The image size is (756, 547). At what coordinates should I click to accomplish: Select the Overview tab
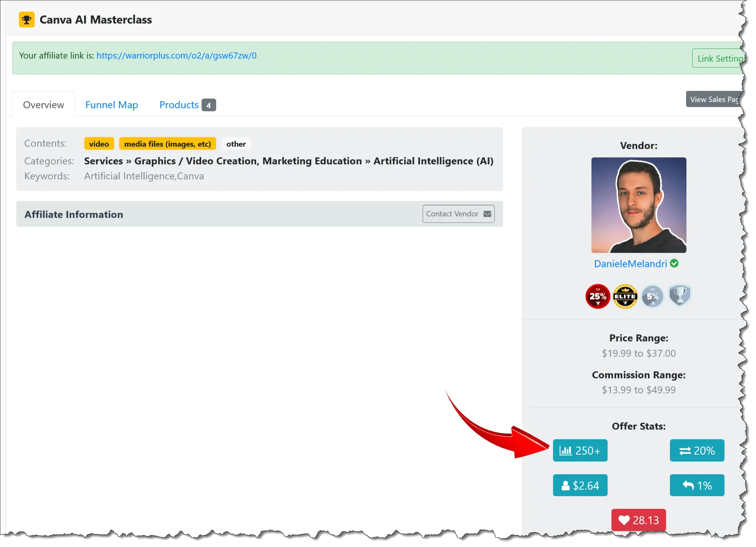43,105
